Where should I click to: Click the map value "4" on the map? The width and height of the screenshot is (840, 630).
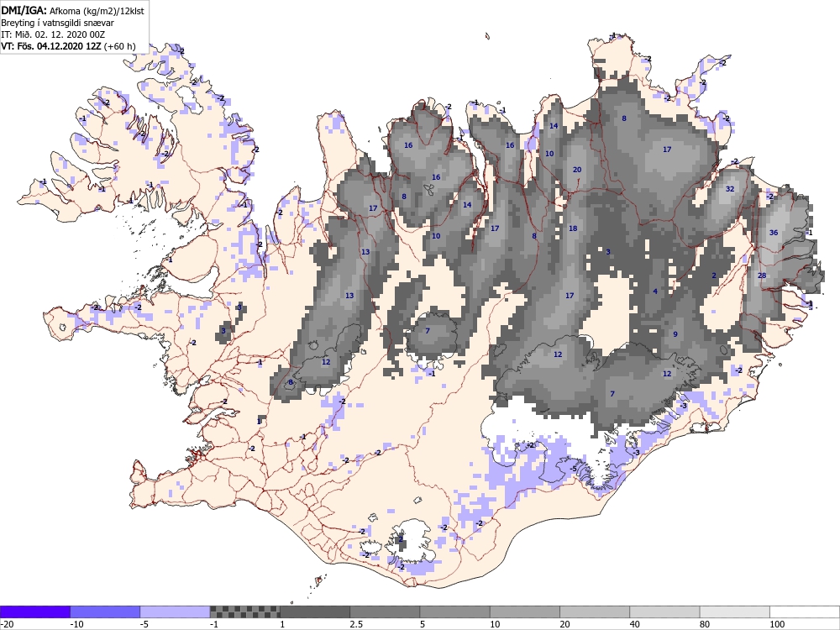click(655, 291)
